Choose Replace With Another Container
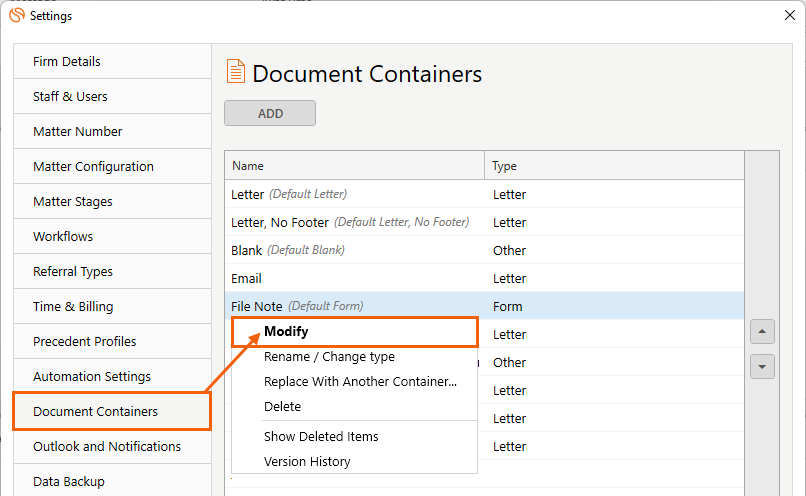 tap(360, 382)
